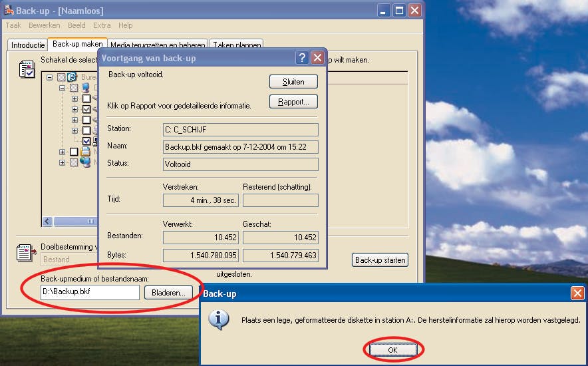Viewport: 588px width, 366px height.
Task: Click the destination icon next to Doelbestemming
Action: pyautogui.click(x=26, y=253)
